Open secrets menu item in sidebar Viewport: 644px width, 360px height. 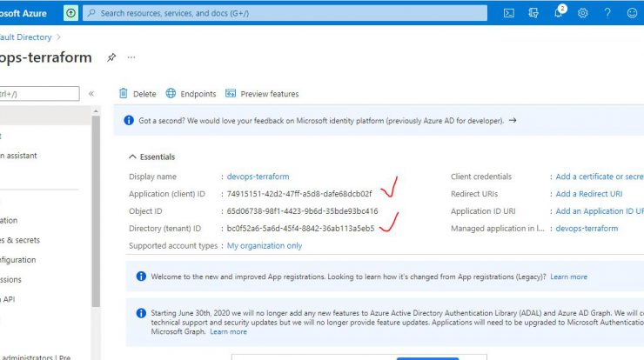(x=20, y=240)
